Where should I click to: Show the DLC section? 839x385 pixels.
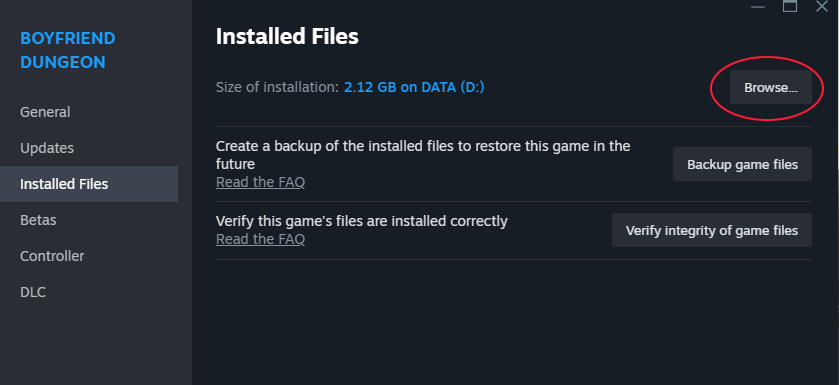click(33, 292)
